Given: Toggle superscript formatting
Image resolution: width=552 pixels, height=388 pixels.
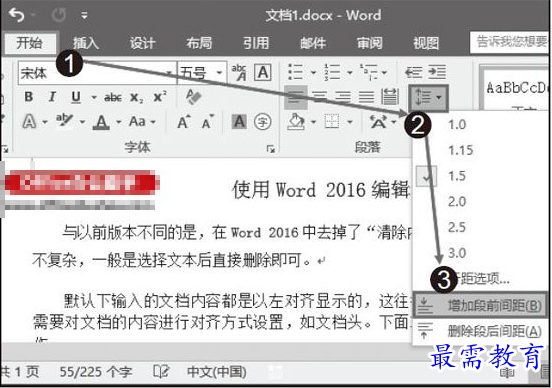Looking at the screenshot, I should click(x=160, y=97).
